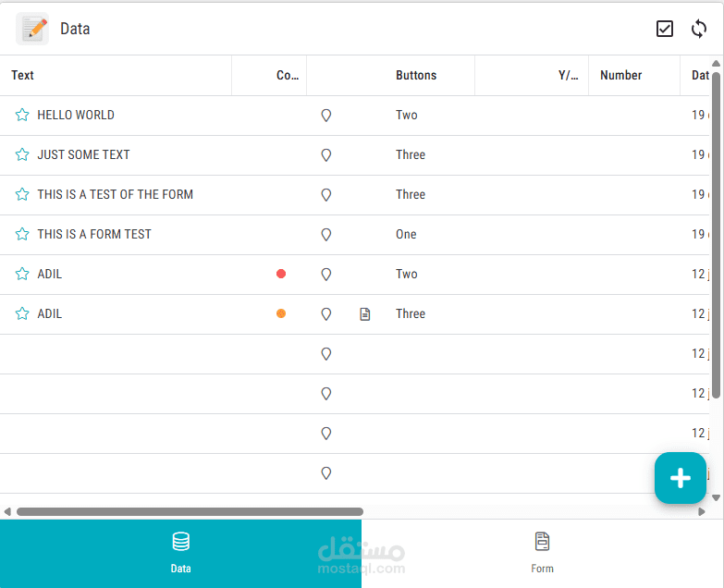
Task: Click the horizontal scrollbar thumb
Action: [190, 511]
